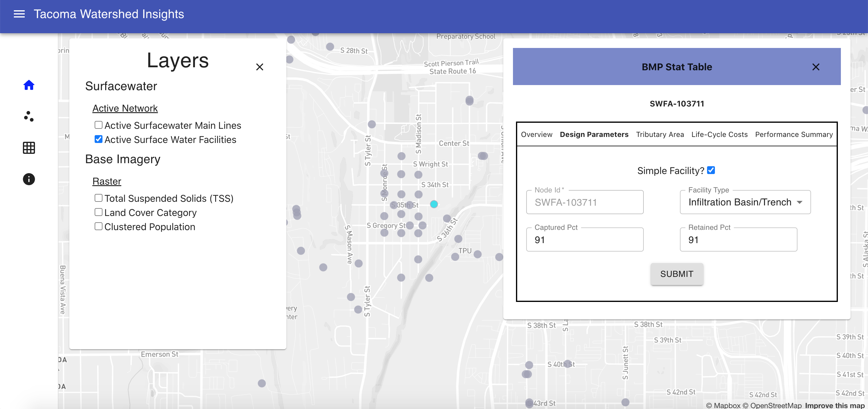Open the scatter dots sidebar icon
This screenshot has width=868, height=409.
(29, 116)
